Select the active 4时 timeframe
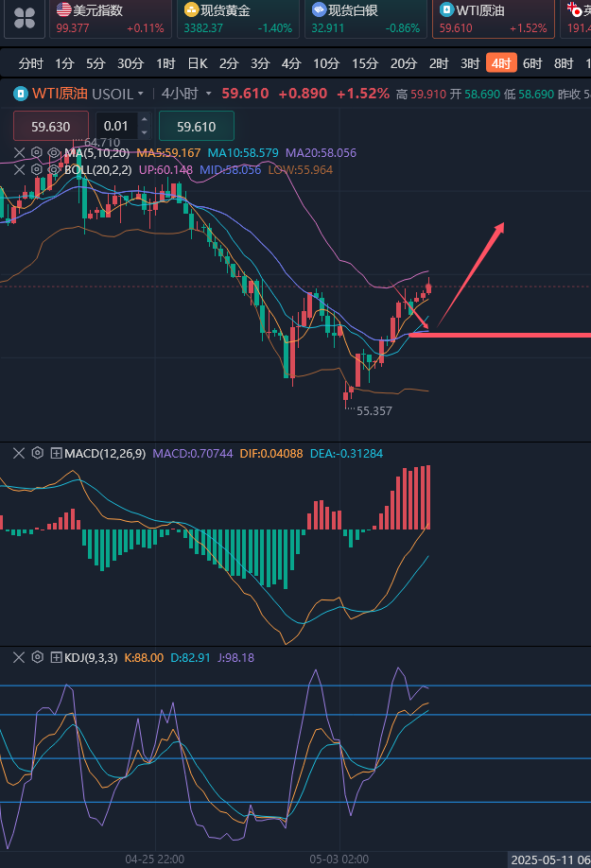 [501, 63]
